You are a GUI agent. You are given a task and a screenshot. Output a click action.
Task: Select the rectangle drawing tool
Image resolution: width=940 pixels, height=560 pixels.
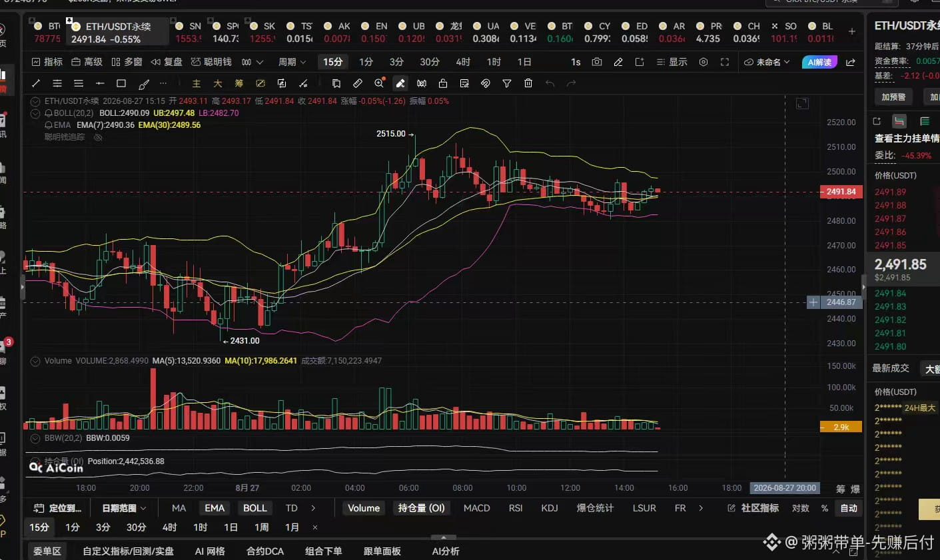pos(121,83)
